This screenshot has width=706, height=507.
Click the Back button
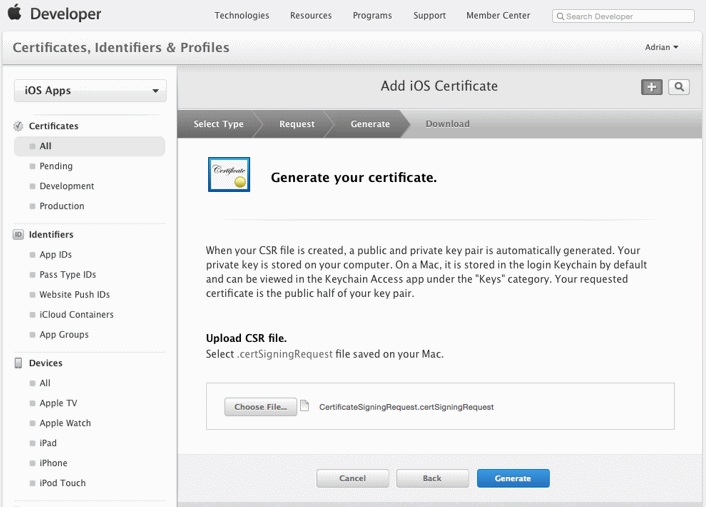[x=432, y=478]
